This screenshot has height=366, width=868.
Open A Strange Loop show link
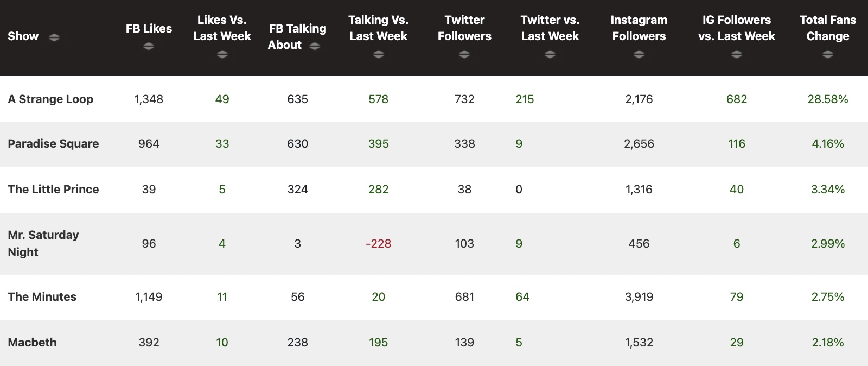tap(50, 99)
